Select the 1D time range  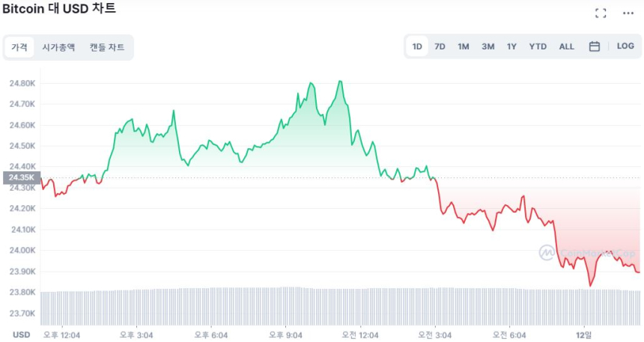[417, 46]
